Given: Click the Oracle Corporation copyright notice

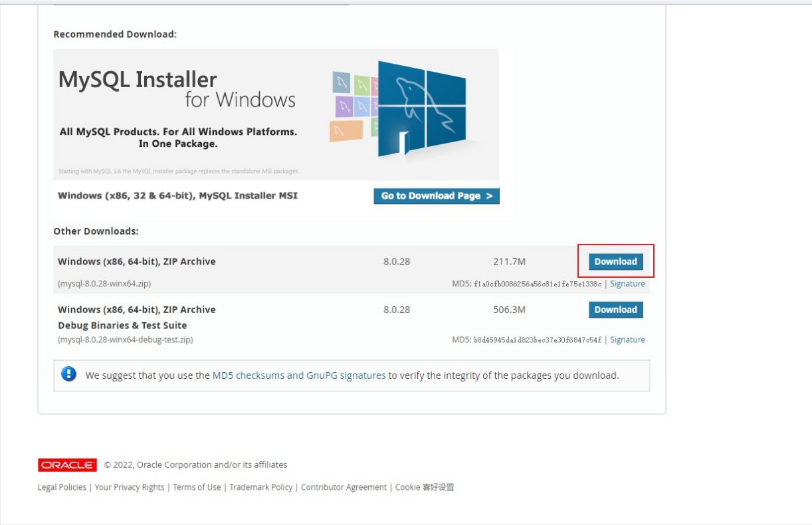Looking at the screenshot, I should (x=196, y=465).
